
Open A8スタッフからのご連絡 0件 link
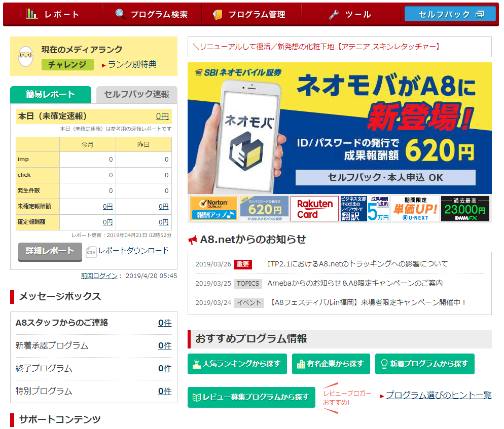coord(165,323)
